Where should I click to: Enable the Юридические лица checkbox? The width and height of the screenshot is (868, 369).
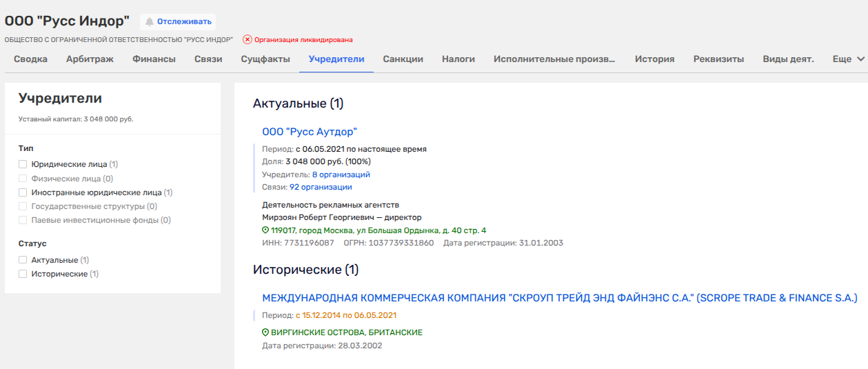(23, 165)
